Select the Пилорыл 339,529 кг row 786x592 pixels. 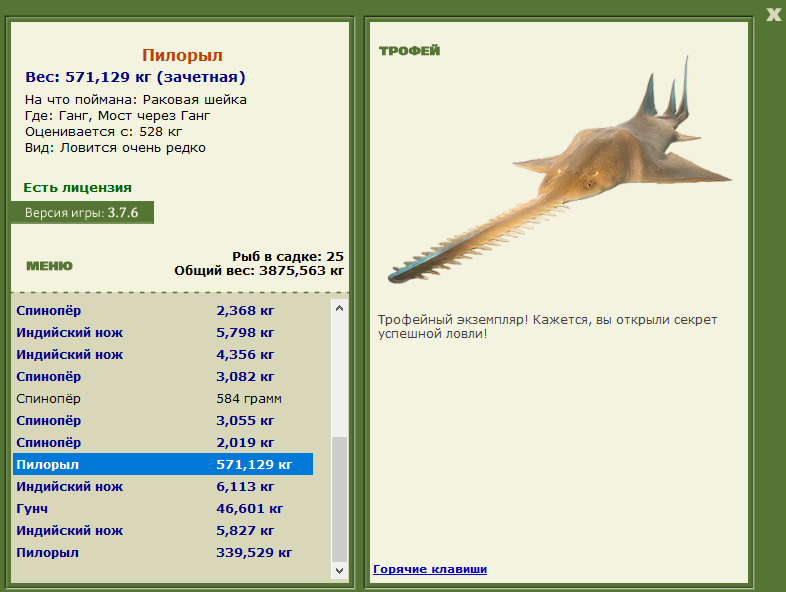tap(163, 552)
